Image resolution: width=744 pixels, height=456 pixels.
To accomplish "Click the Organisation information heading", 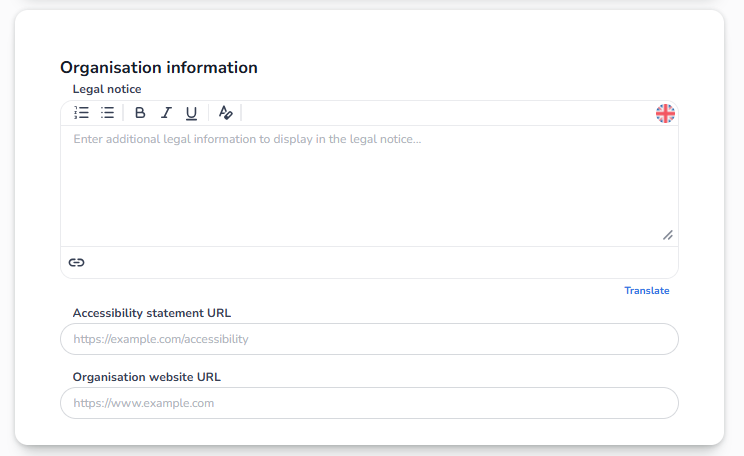I will [159, 67].
